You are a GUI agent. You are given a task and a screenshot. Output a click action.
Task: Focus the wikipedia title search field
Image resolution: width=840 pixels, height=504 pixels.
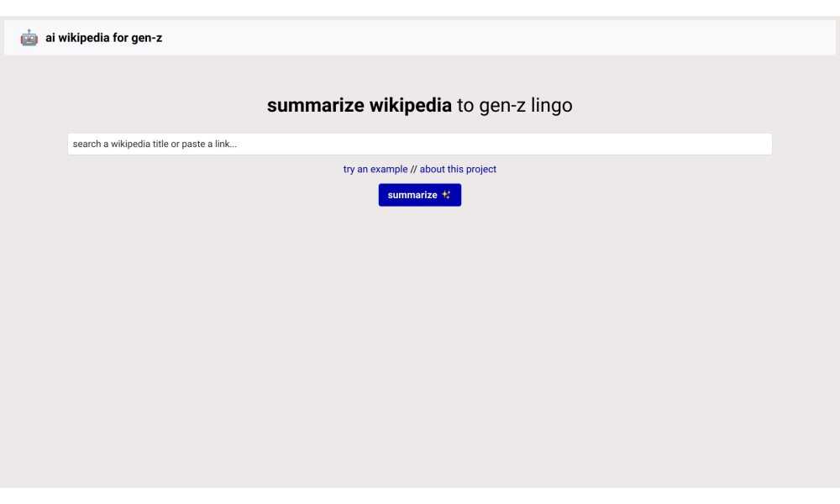[419, 144]
